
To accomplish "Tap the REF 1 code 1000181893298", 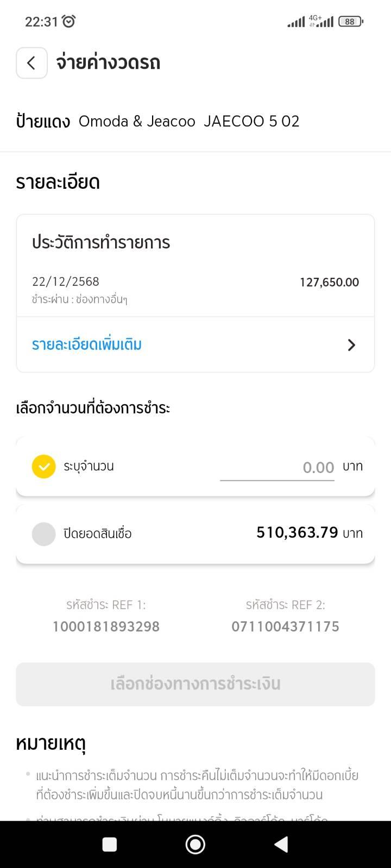I will (x=106, y=627).
